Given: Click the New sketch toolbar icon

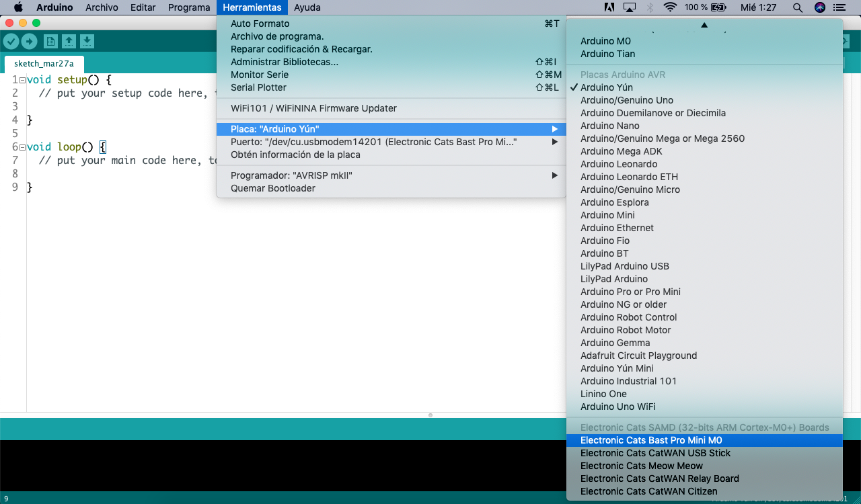Looking at the screenshot, I should pos(50,41).
